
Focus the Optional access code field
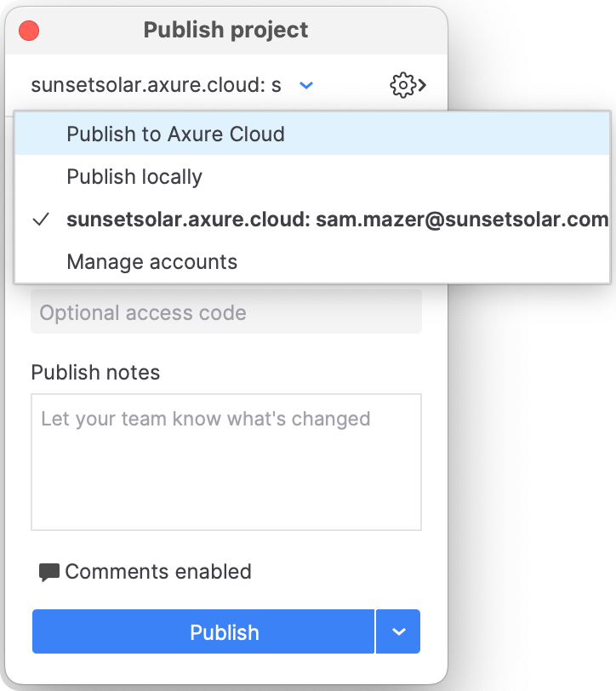point(226,312)
